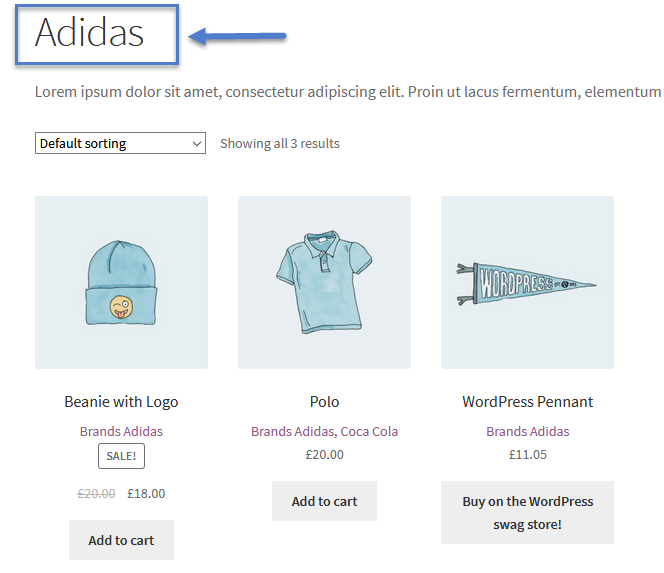This screenshot has width=664, height=573.
Task: Open the Brands Adidas link under Beanie
Action: click(x=122, y=431)
